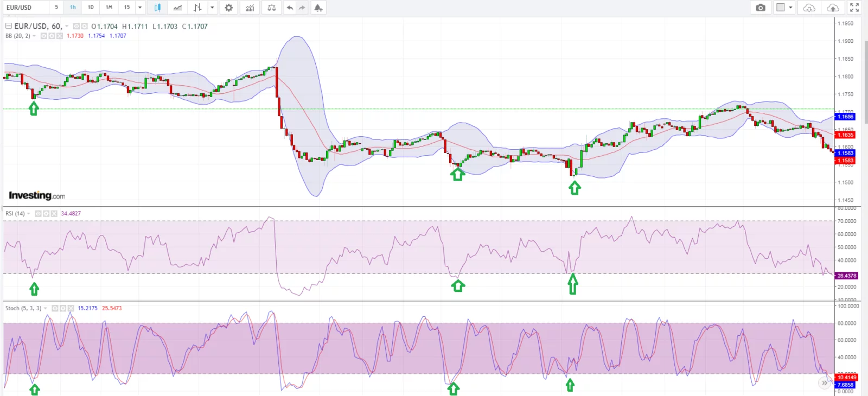Expand the bar style dropdown arrow
This screenshot has height=396, width=868.
(x=212, y=8)
